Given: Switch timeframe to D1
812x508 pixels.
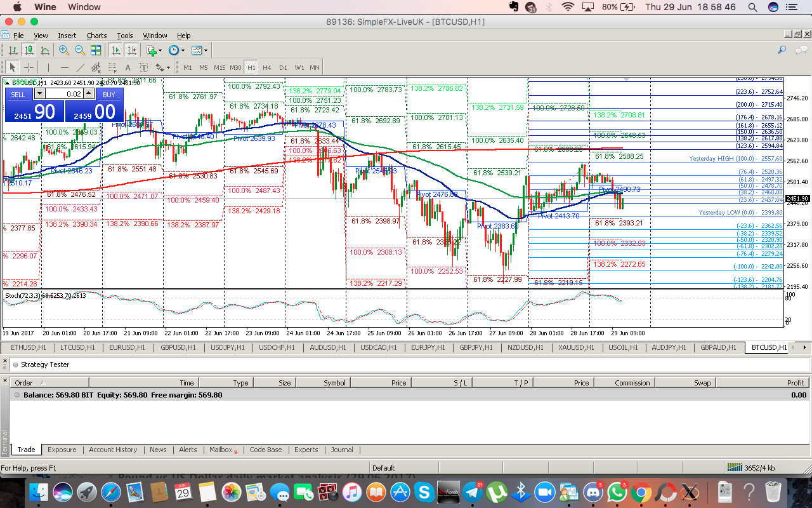Looking at the screenshot, I should [x=283, y=67].
